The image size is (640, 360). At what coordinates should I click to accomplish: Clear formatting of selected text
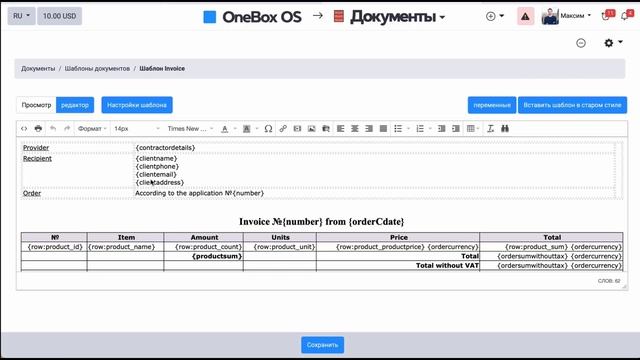point(491,129)
